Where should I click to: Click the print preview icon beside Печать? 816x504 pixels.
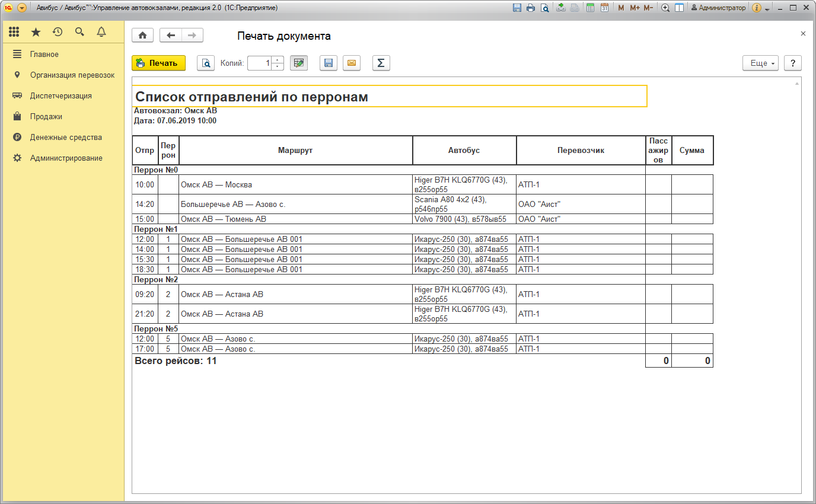pos(205,63)
